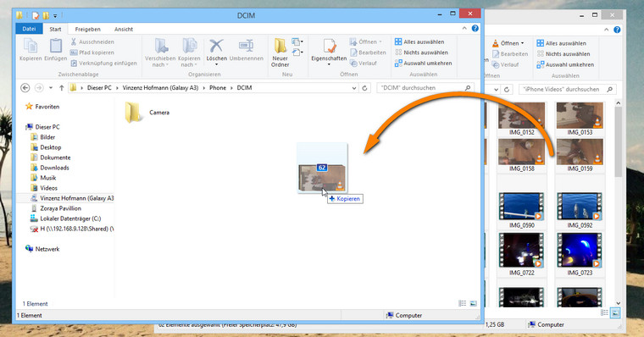Open the recent locations dropdown arrow
The height and width of the screenshot is (337, 644).
(51, 88)
